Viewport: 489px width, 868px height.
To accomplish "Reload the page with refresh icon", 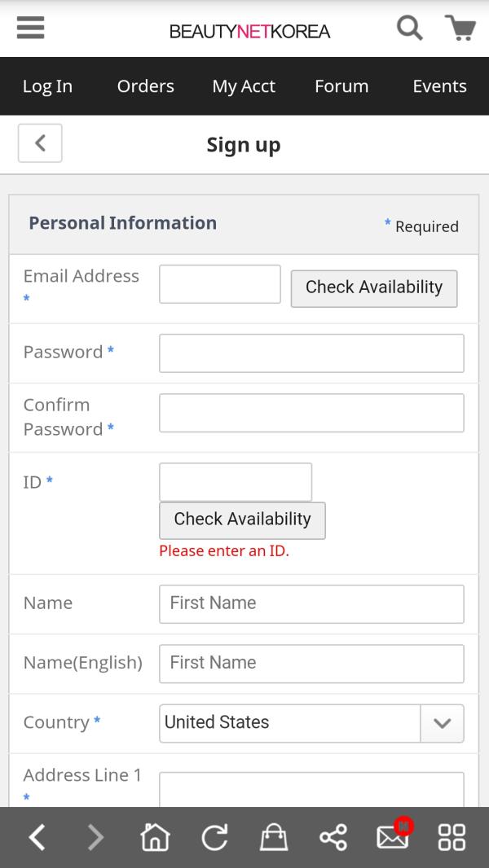I will click(214, 836).
